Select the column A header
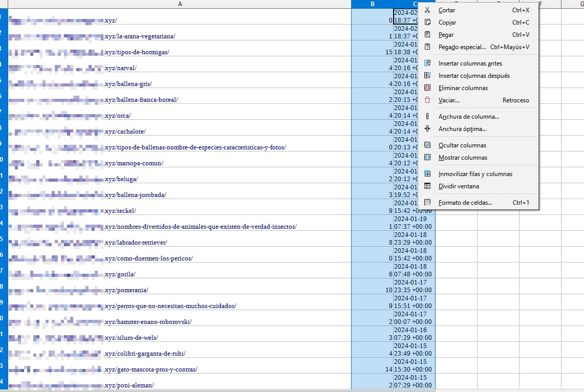 (x=180, y=4)
